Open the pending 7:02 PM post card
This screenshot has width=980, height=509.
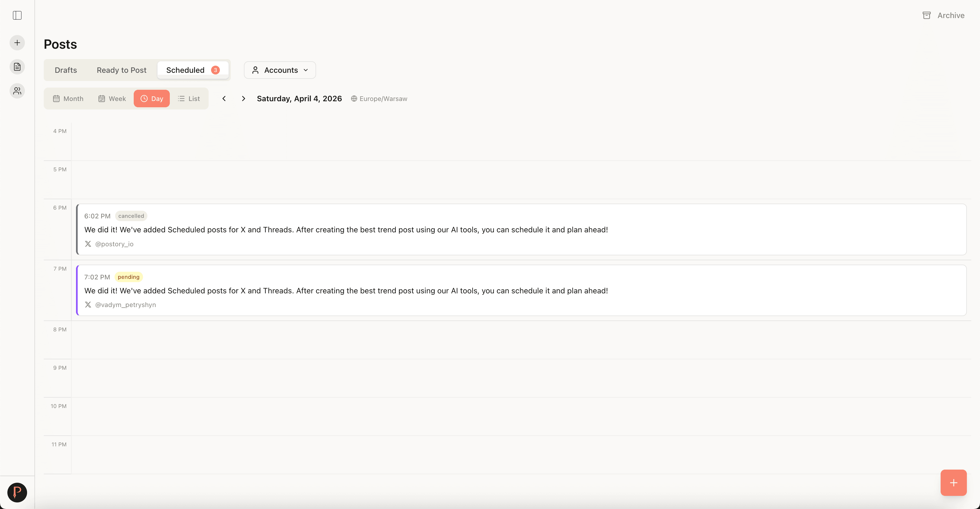coord(521,290)
